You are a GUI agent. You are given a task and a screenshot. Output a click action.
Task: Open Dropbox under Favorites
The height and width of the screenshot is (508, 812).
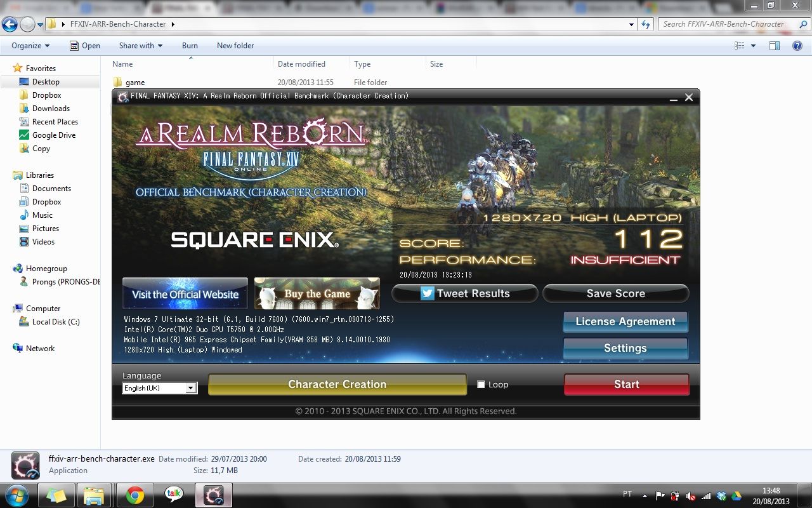pyautogui.click(x=47, y=95)
